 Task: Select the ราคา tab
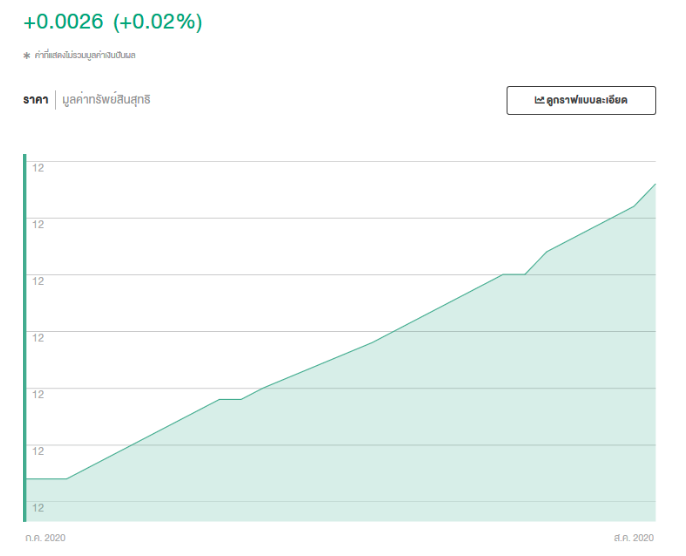(36, 100)
